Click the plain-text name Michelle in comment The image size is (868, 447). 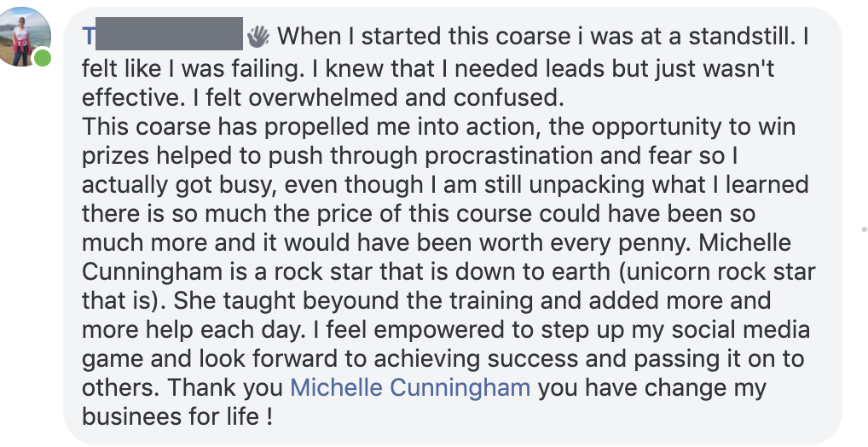(x=745, y=242)
